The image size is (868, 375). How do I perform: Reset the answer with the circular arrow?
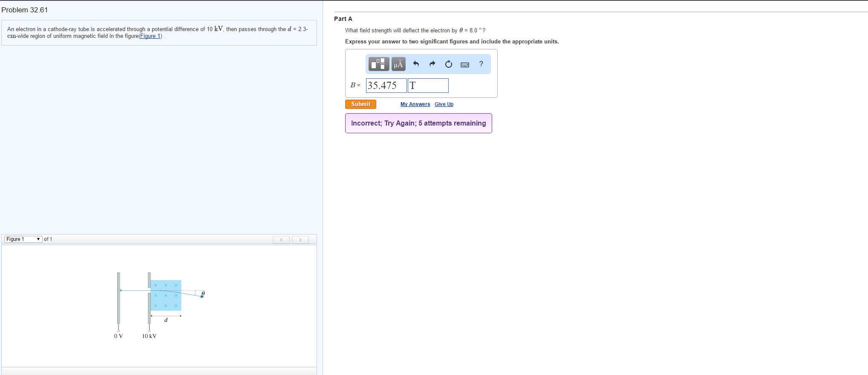pos(448,64)
